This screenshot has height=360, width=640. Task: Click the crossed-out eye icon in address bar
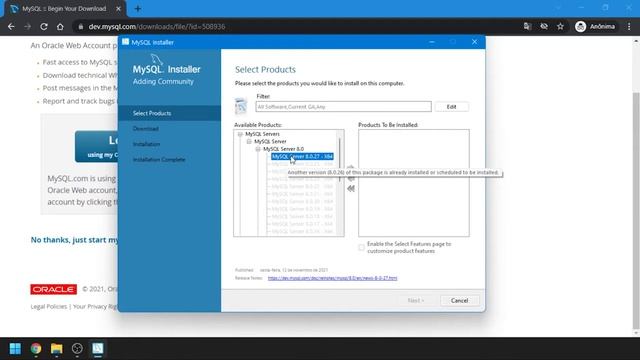(x=544, y=27)
